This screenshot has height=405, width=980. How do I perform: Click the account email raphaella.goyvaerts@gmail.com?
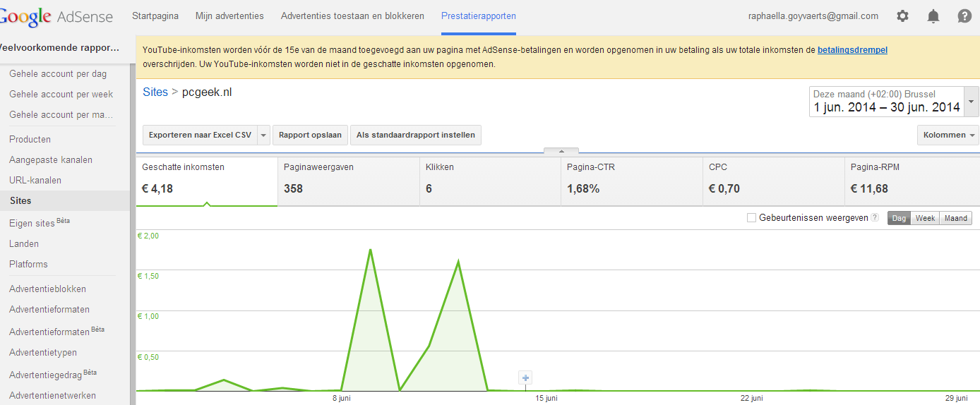coord(813,16)
